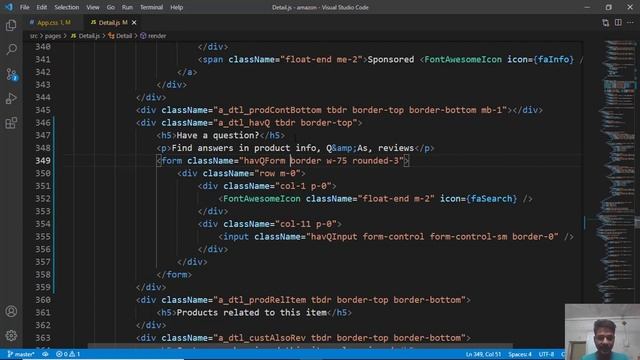Click the horizontal scrollbar under the code
The image size is (640, 360).
tap(300, 346)
